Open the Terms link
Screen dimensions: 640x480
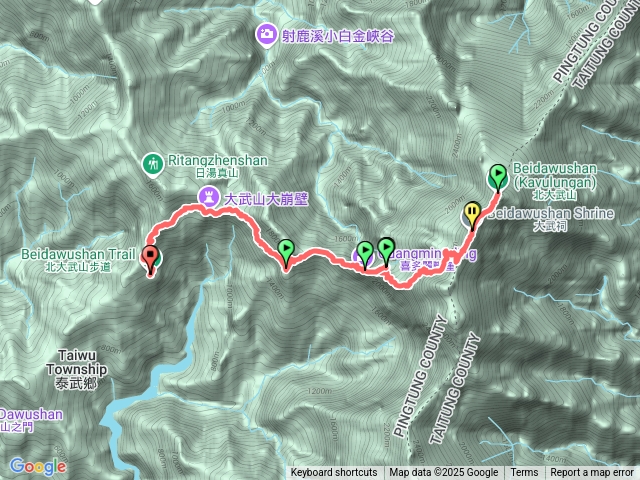pyautogui.click(x=524, y=473)
